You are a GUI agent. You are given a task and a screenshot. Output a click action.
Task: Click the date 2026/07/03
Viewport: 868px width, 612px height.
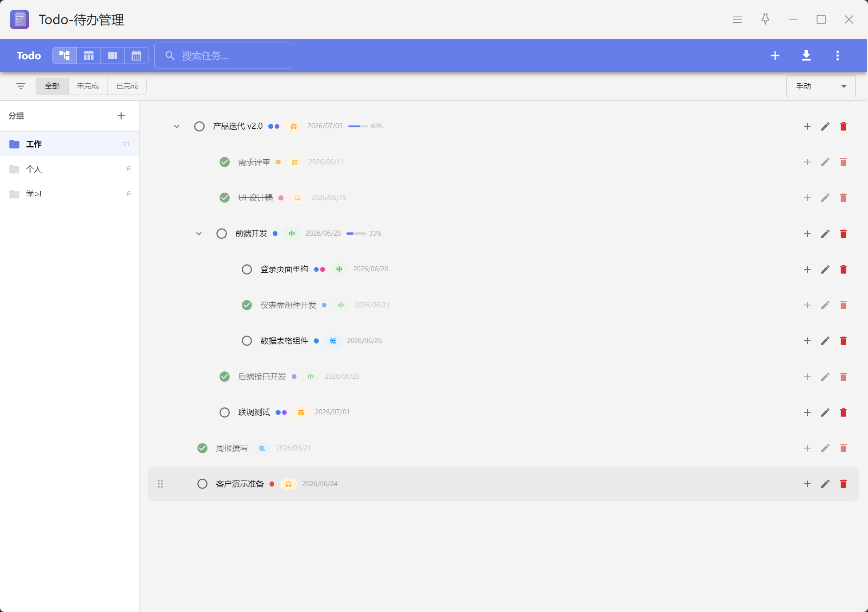(x=325, y=126)
